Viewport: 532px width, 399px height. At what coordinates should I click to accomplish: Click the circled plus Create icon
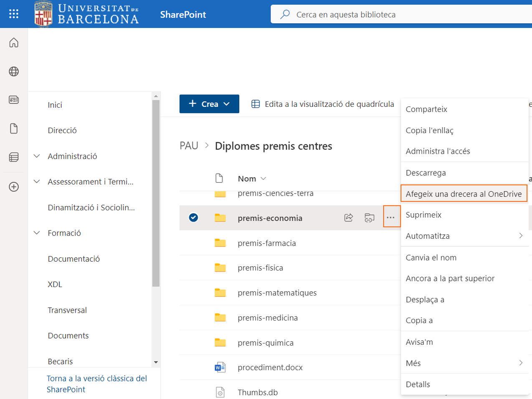pos(14,187)
